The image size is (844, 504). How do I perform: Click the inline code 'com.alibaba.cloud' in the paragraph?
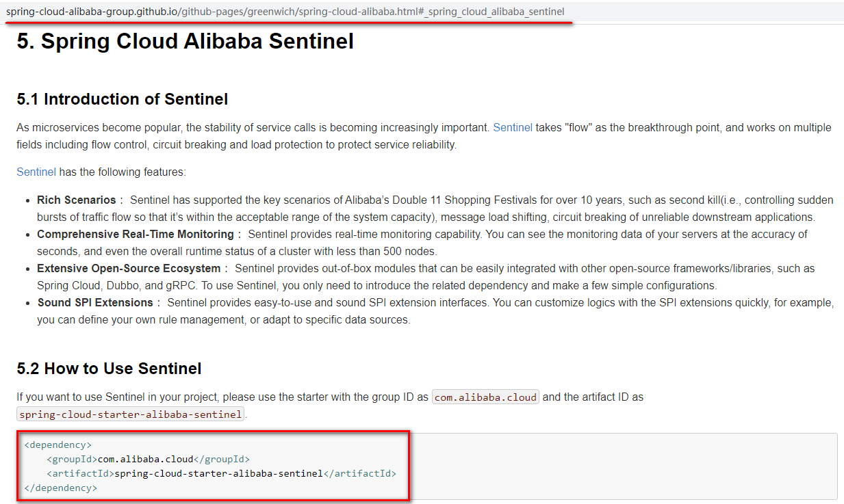pyautogui.click(x=485, y=397)
